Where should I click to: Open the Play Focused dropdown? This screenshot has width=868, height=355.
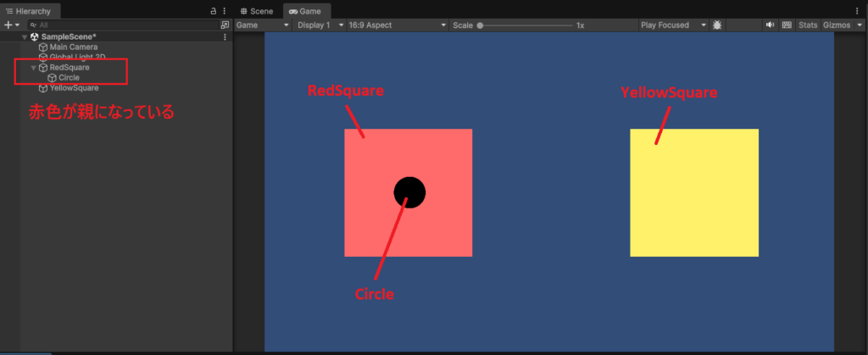coord(674,25)
